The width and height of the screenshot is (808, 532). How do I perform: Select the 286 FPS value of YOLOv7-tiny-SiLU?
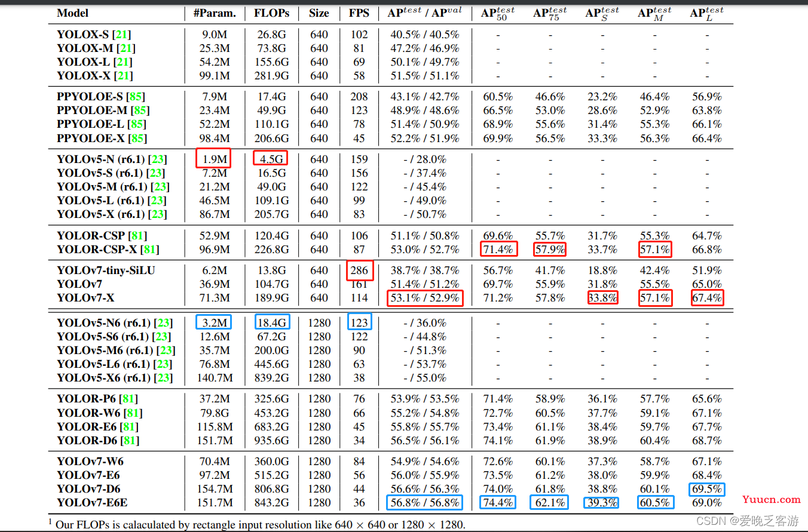pos(360,270)
